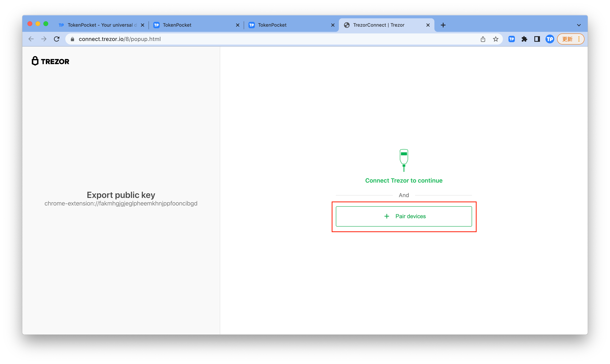610x364 pixels.
Task: Reload the current page
Action: (x=57, y=39)
